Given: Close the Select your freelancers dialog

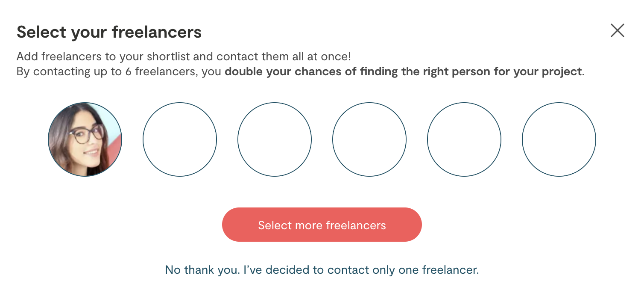Looking at the screenshot, I should [617, 30].
